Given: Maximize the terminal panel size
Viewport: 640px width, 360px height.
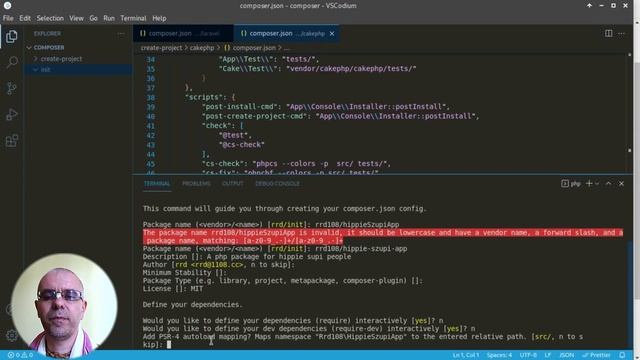Looking at the screenshot, I should pyautogui.click(x=608, y=184).
